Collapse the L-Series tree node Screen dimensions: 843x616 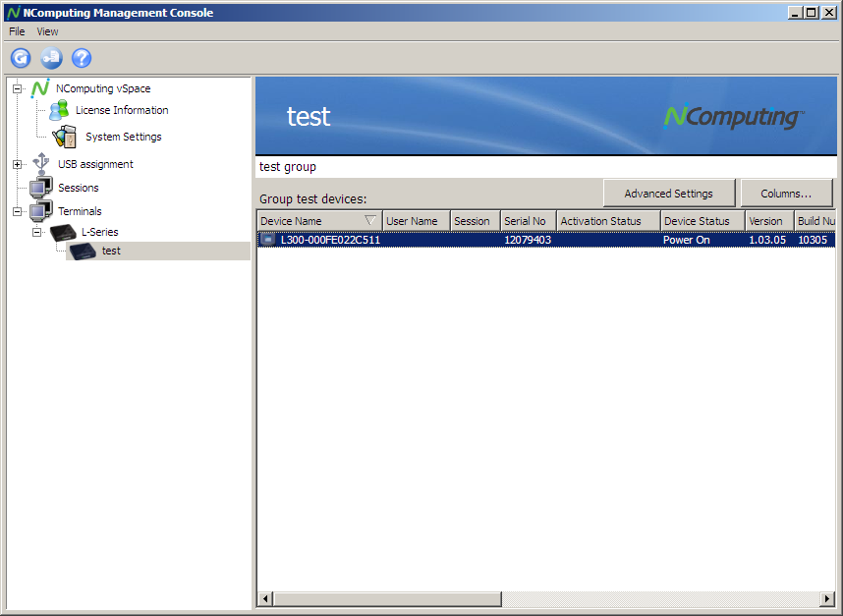click(x=36, y=232)
